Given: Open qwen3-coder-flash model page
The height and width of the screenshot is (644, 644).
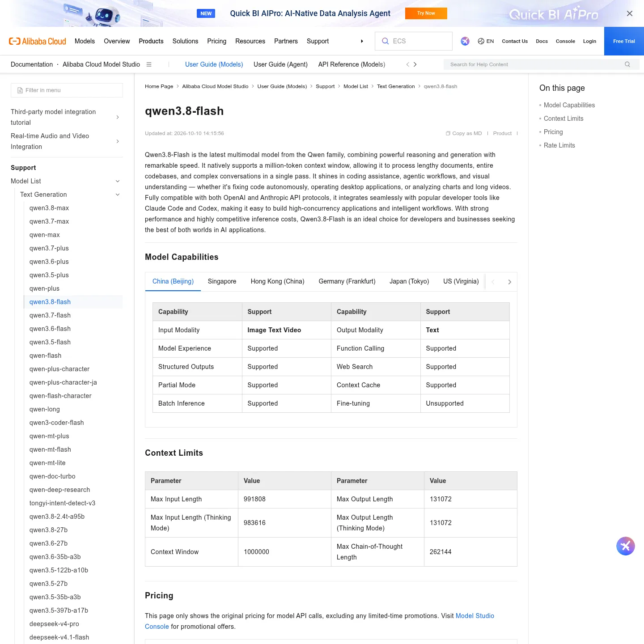Looking at the screenshot, I should coord(56,423).
